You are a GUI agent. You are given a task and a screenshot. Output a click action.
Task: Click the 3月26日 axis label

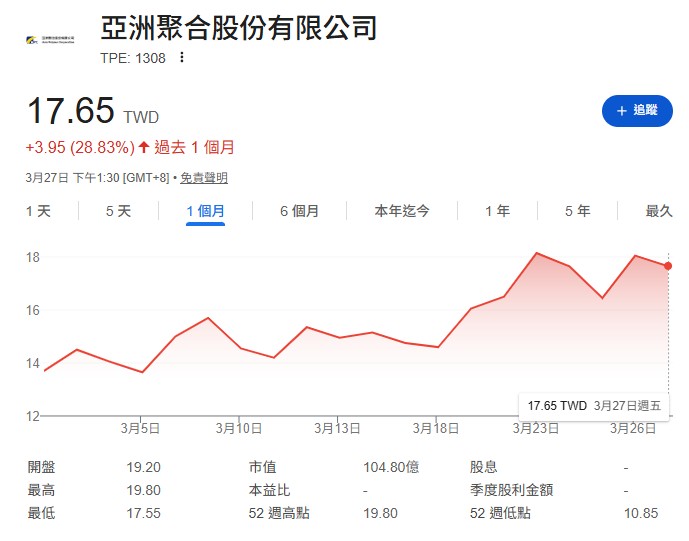point(633,428)
